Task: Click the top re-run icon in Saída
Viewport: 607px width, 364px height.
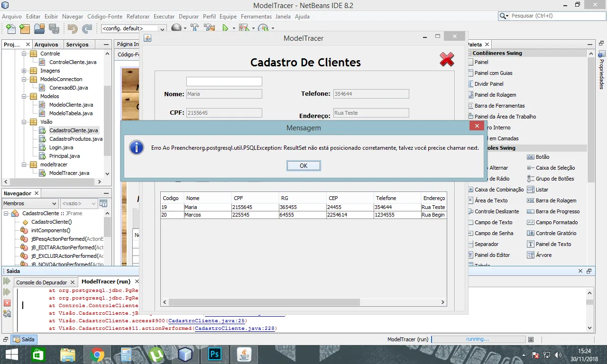Action: pos(7,282)
